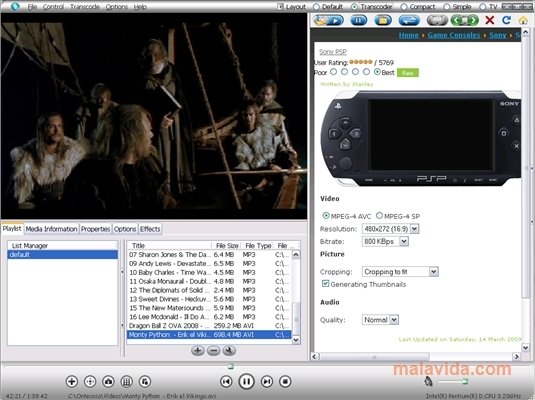Open the File menu
Viewport: 535px width, 400px height.
pos(32,6)
